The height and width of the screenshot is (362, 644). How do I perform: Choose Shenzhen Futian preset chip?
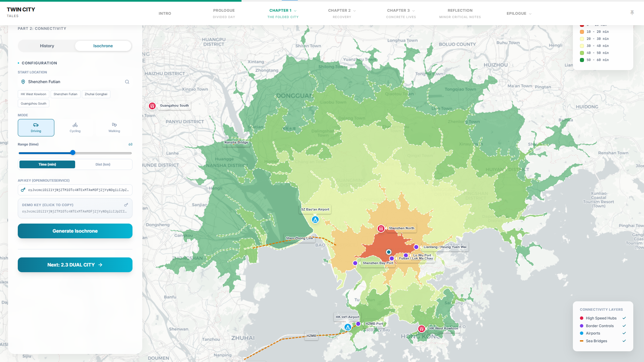pyautogui.click(x=65, y=94)
